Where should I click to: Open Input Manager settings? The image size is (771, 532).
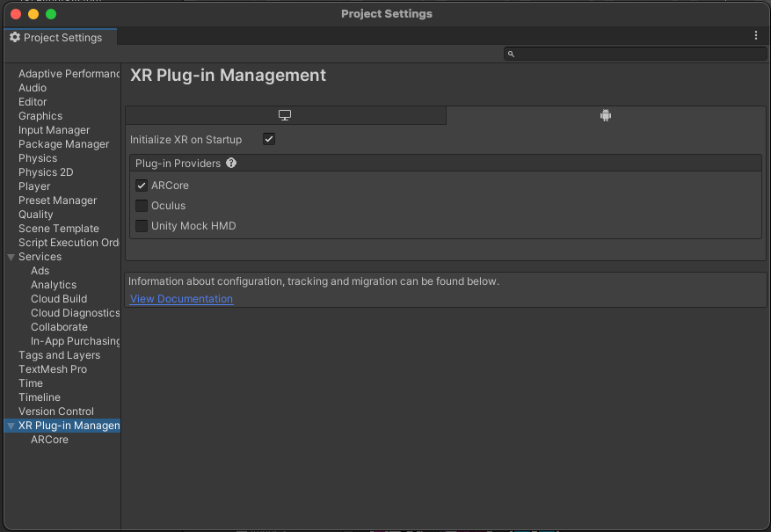pos(55,130)
